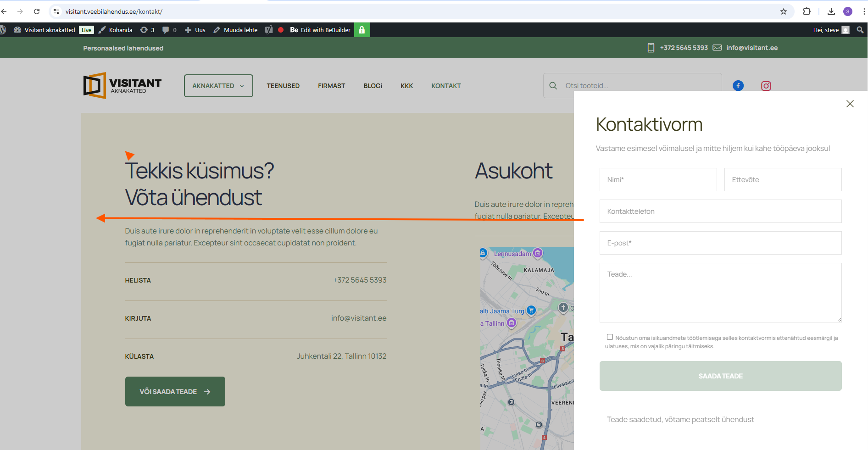Click the green padlock icon in admin bar
This screenshot has height=450, width=868.
pos(362,30)
